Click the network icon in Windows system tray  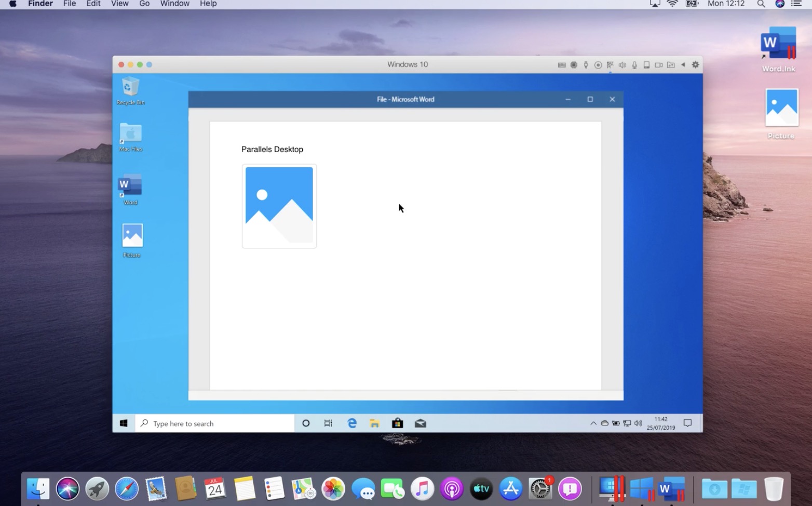627,423
